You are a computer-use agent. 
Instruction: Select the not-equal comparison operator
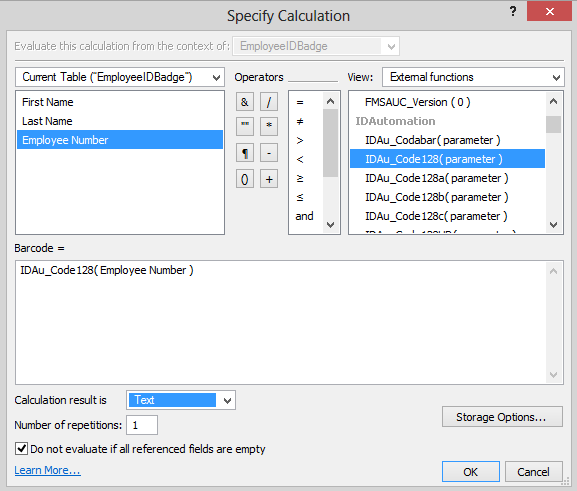(x=300, y=121)
